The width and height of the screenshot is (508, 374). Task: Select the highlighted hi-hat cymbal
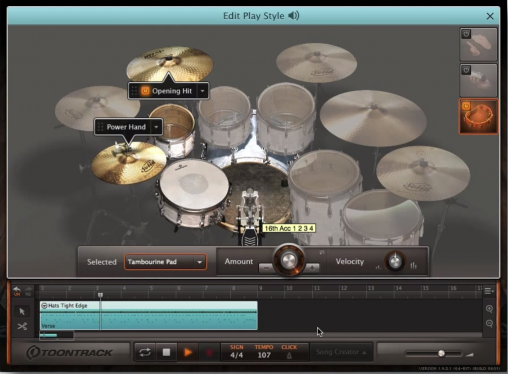129,162
